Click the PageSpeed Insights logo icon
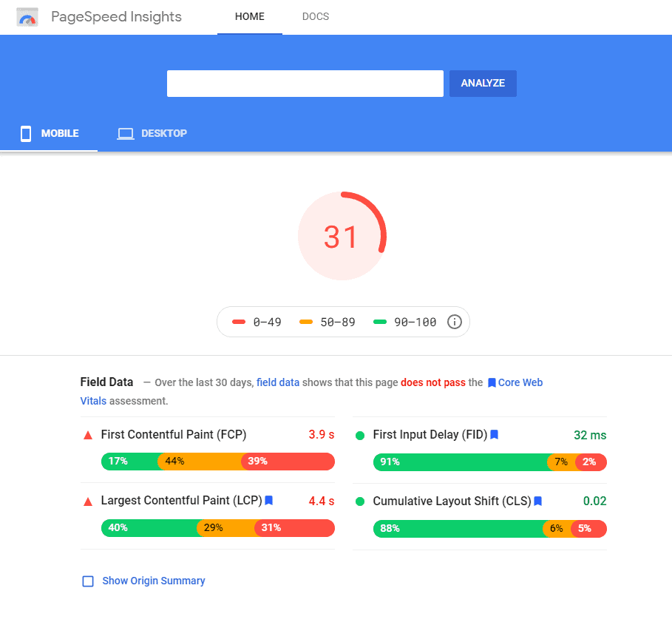 (27, 17)
